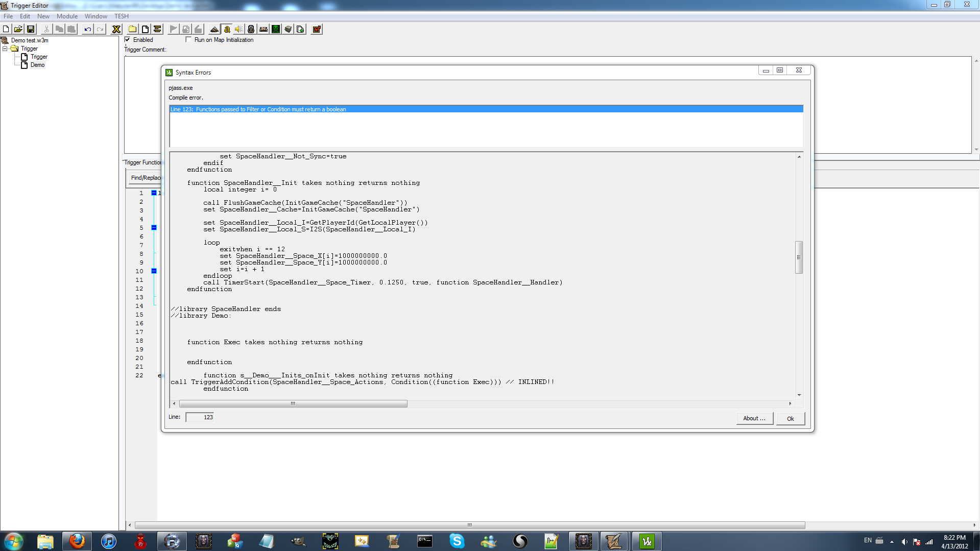Image resolution: width=980 pixels, height=551 pixels.
Task: Click Ok in Syntax Errors dialog
Action: 790,418
